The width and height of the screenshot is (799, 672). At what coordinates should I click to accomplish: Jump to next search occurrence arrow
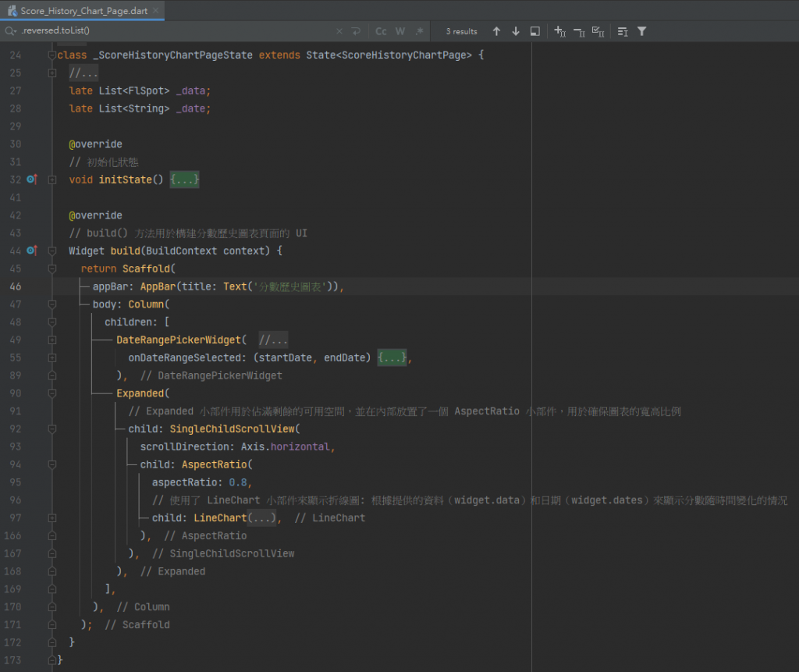[x=516, y=31]
